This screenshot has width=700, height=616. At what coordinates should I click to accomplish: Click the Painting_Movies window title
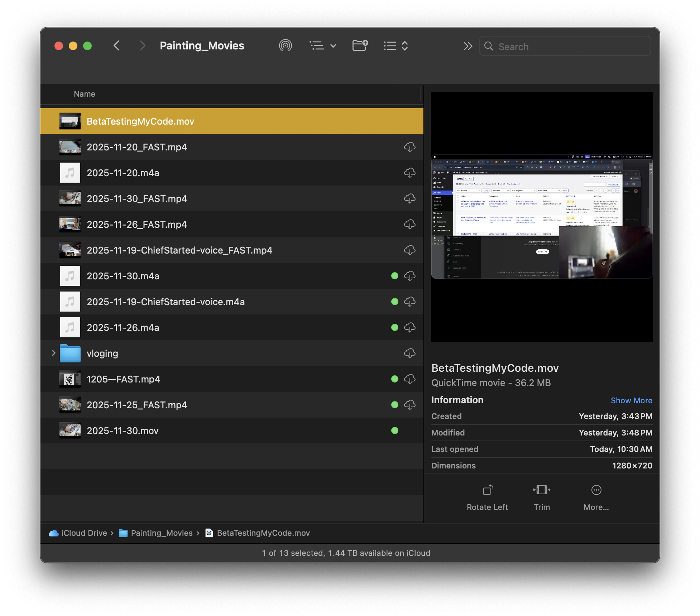coord(202,46)
